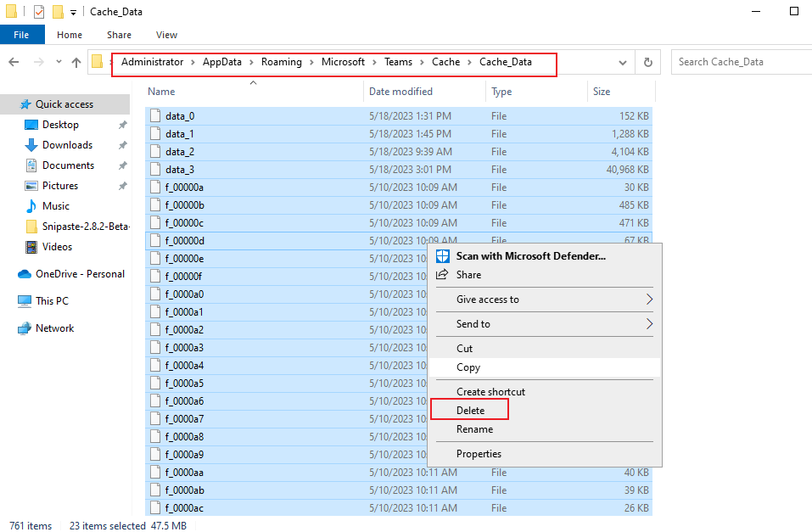Choose Cut in the context menu
Image resolution: width=812 pixels, height=532 pixels.
(x=545, y=349)
